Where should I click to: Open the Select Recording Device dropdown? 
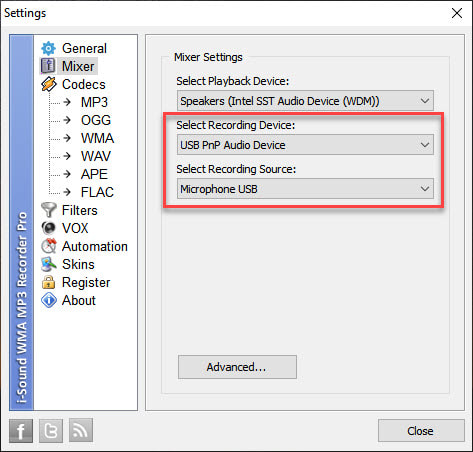pos(305,145)
